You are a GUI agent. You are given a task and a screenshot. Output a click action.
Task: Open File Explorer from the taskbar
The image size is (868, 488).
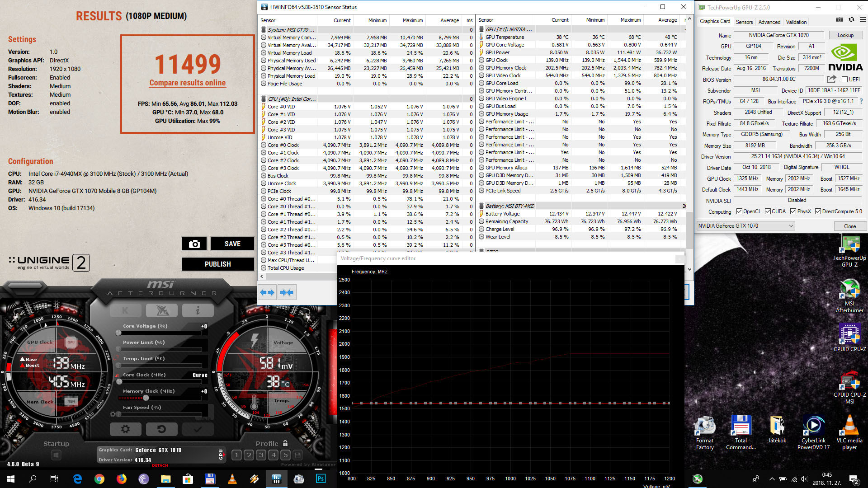pos(166,479)
